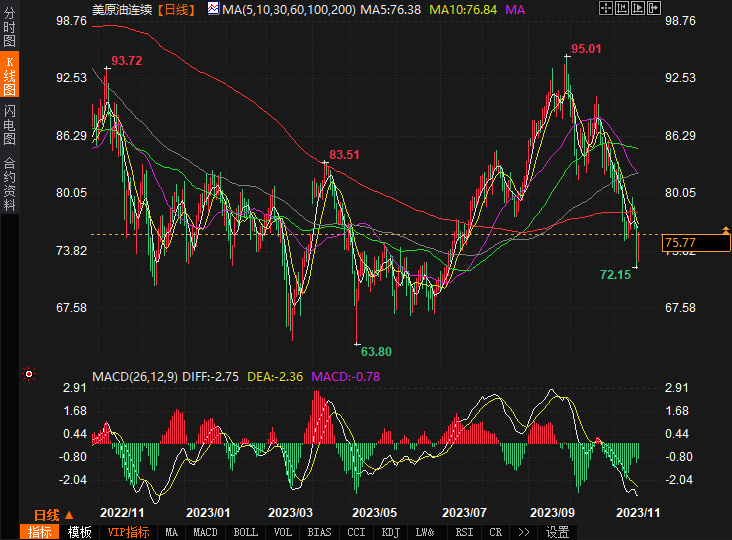Click the MA indicator icon beside 日线 label
Screen dimensions: 732x540
[213, 9]
